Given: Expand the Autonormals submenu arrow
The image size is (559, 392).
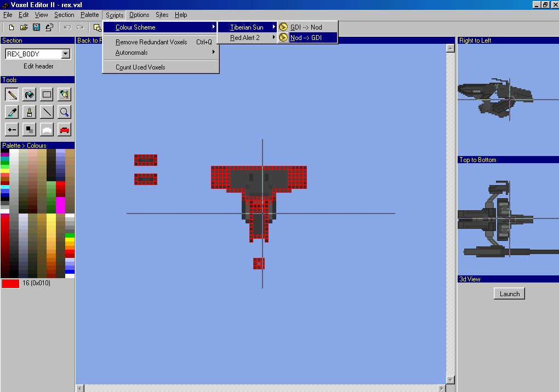Looking at the screenshot, I should [x=214, y=52].
